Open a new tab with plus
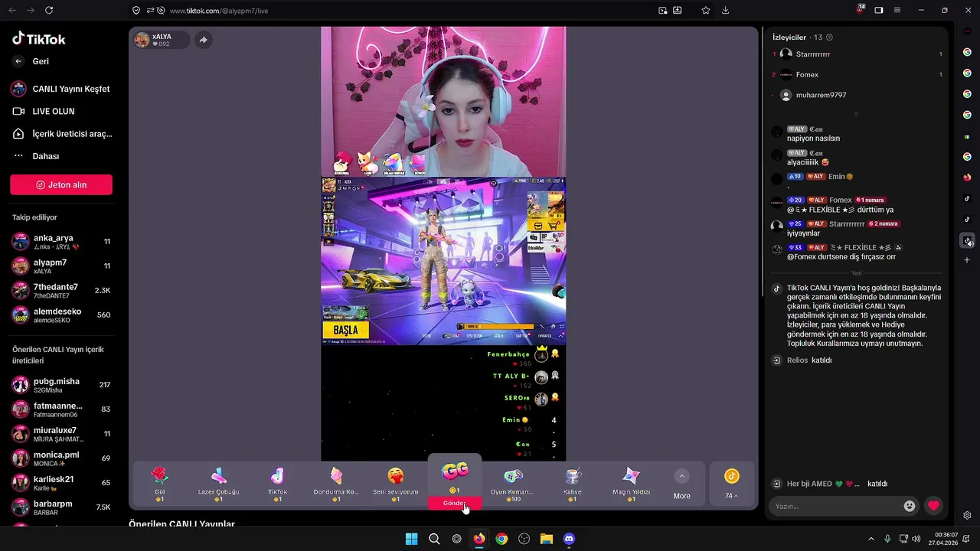This screenshot has height=551, width=980. 967,261
